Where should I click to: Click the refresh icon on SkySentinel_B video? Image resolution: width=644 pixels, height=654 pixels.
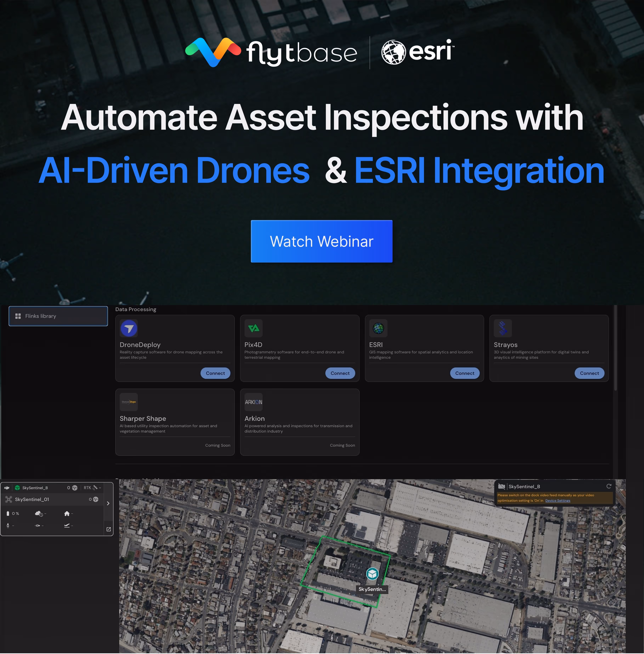pyautogui.click(x=608, y=486)
